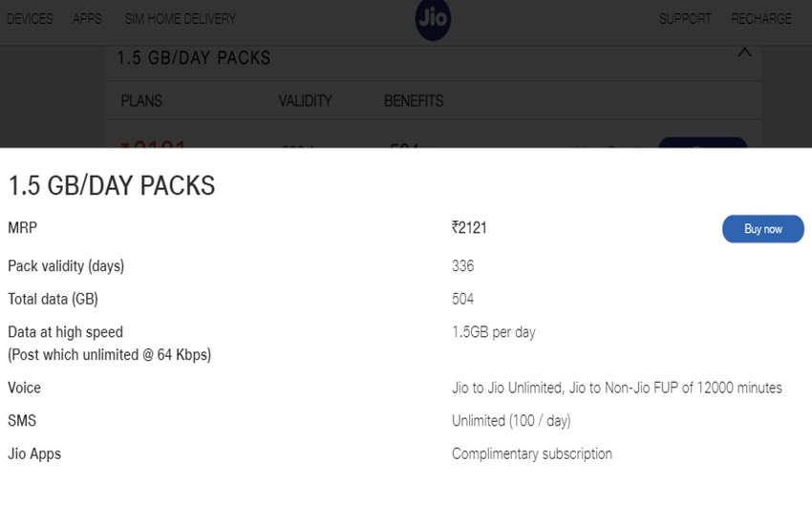Click the Jio to Jio Unlimited voice details
Screen dimensions: 812x525
[616, 388]
